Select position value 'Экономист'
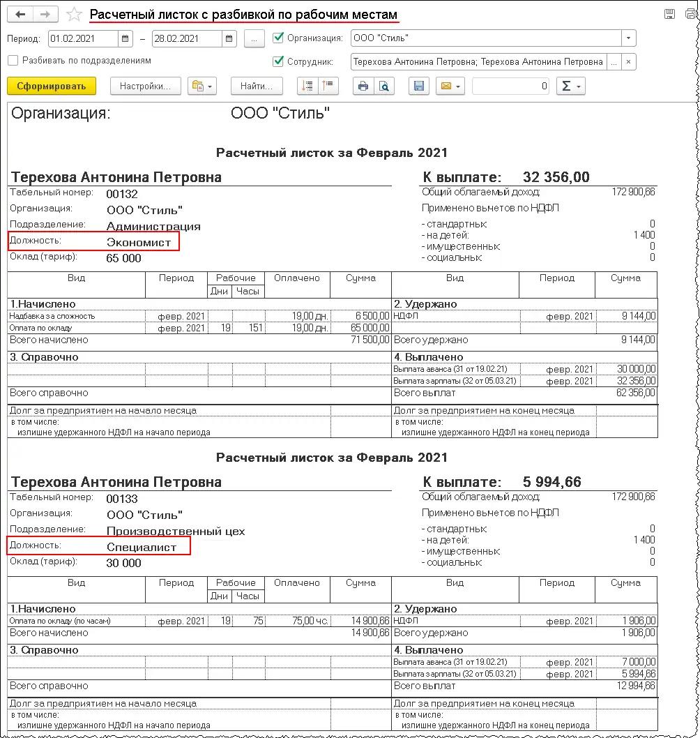Screen dimensions: 700x738 point(139,242)
